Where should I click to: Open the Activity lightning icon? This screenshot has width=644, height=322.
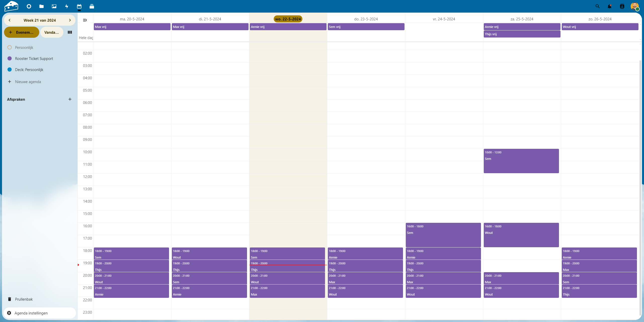67,6
